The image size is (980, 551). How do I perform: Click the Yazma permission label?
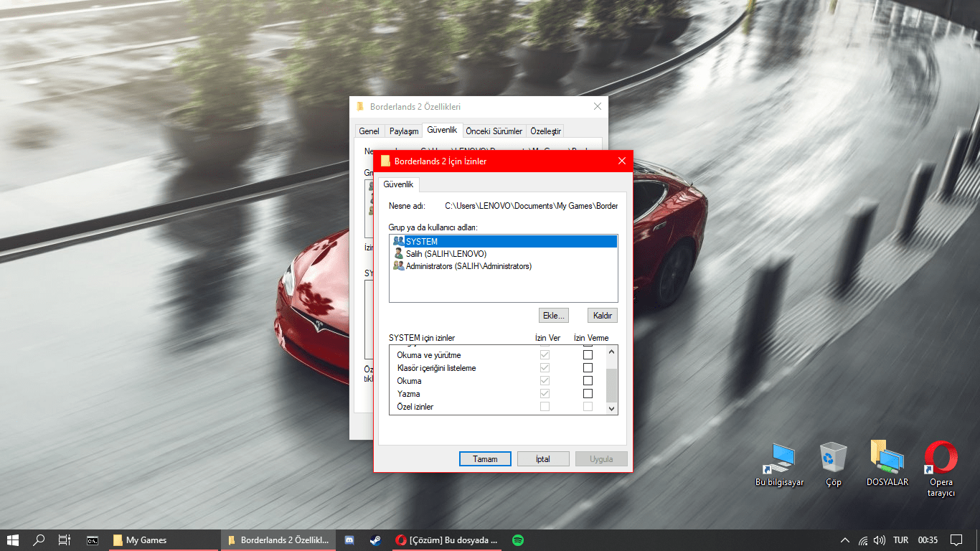[409, 394]
